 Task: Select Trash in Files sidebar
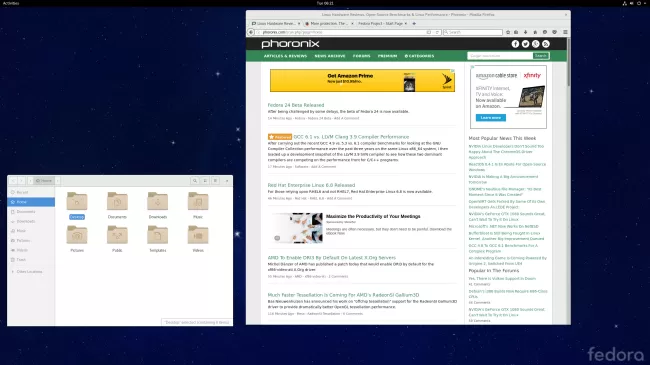(x=31, y=260)
